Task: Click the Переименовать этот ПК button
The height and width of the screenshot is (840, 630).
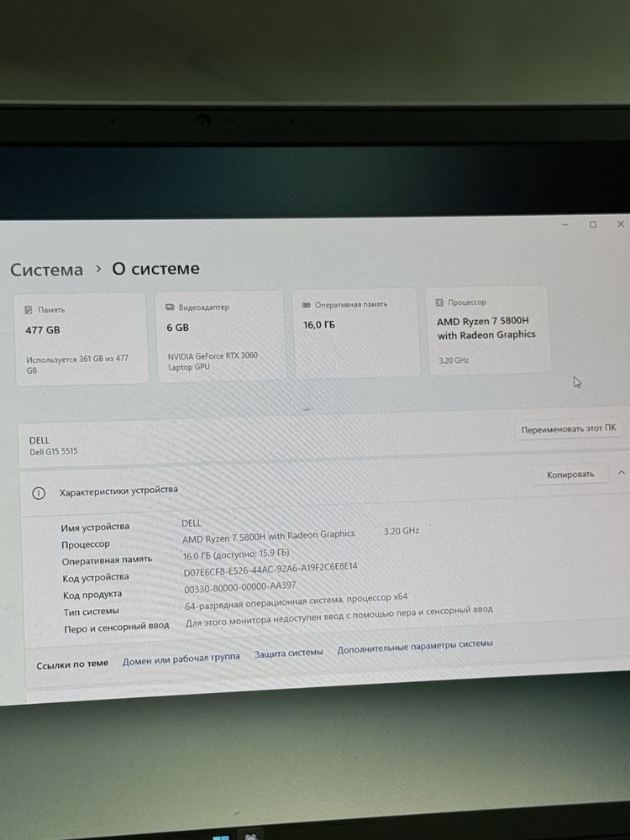Action: coord(569,429)
